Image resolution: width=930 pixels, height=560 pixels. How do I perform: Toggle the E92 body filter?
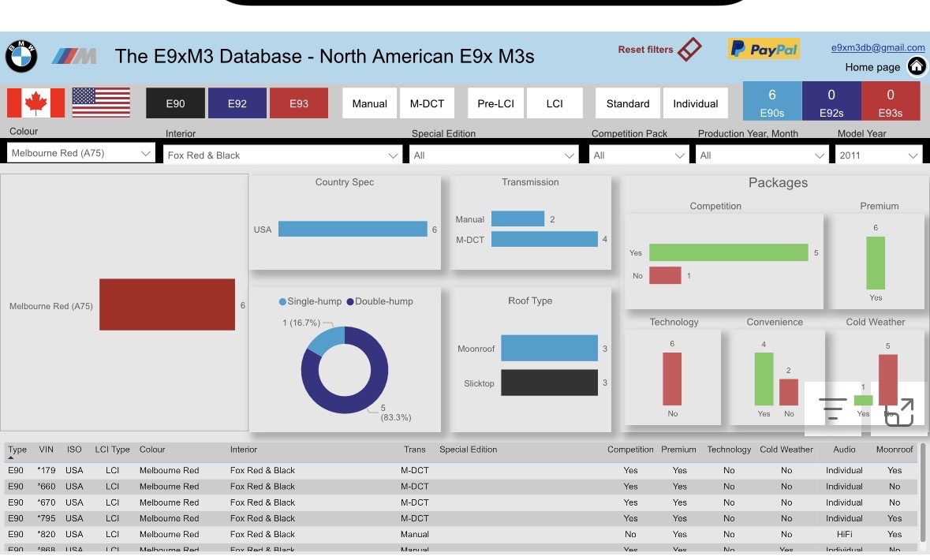[237, 103]
